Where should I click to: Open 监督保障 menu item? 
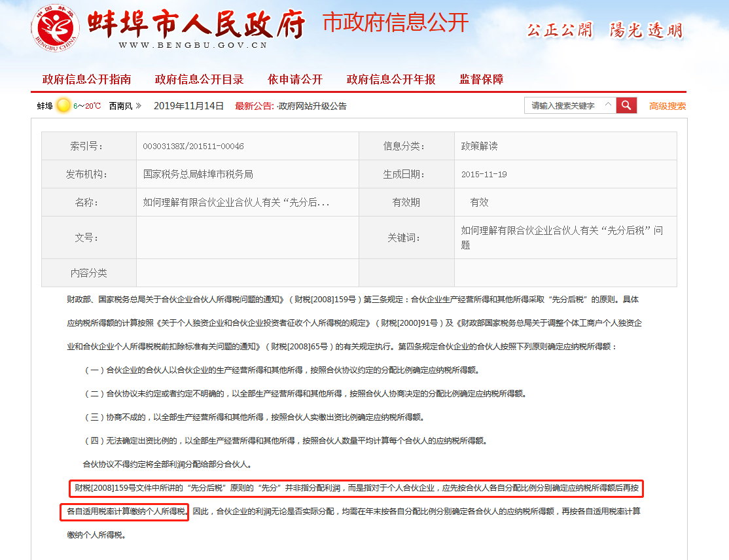click(x=482, y=79)
